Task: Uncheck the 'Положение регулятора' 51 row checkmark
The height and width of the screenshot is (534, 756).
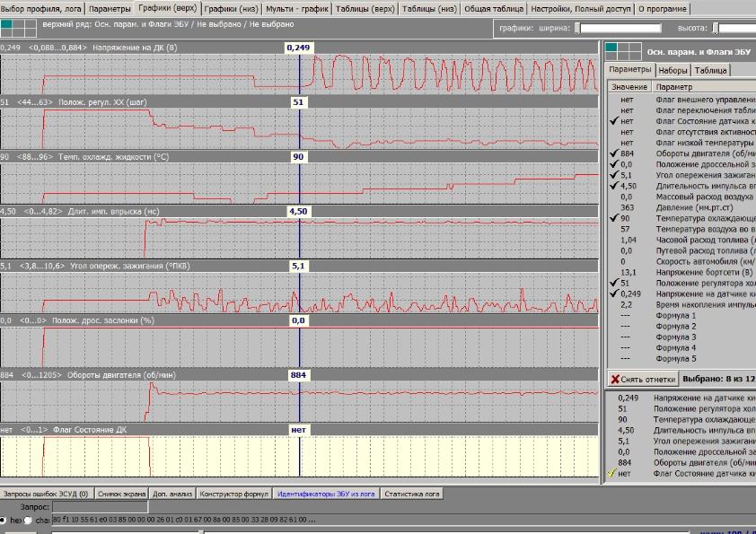Action: (613, 283)
